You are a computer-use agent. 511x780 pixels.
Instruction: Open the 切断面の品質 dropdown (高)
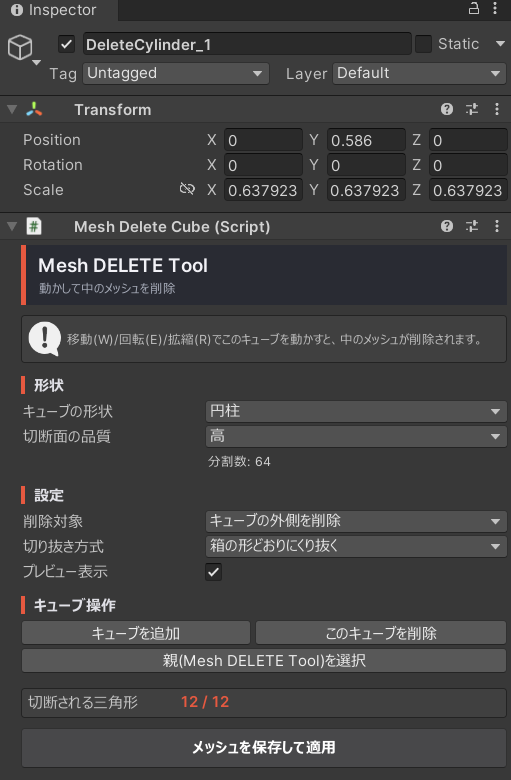pos(356,437)
